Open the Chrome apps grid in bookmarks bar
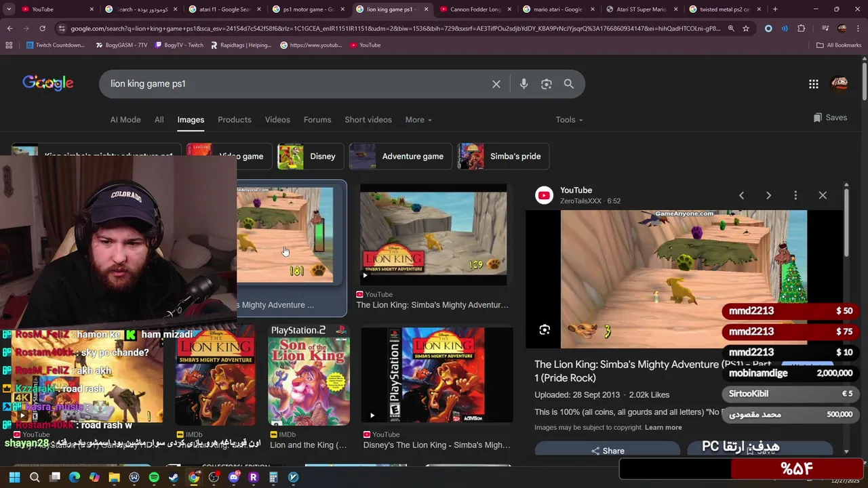This screenshot has width=868, height=488. 9,45
